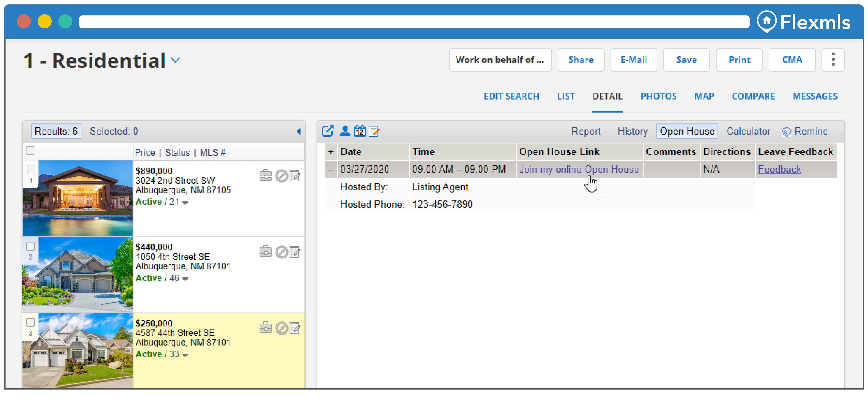
Task: Open status dropdown for Active / 46
Action: [185, 279]
